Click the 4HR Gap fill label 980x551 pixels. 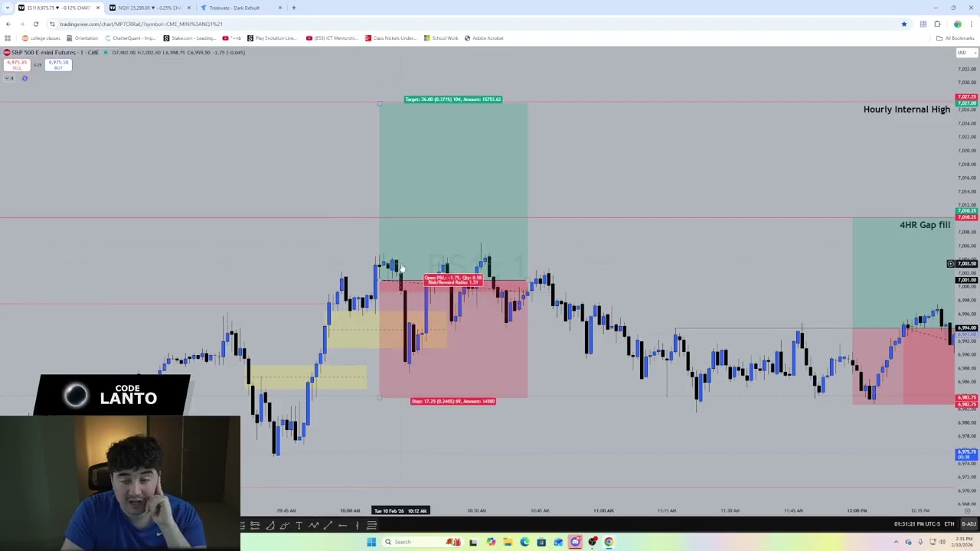click(925, 225)
